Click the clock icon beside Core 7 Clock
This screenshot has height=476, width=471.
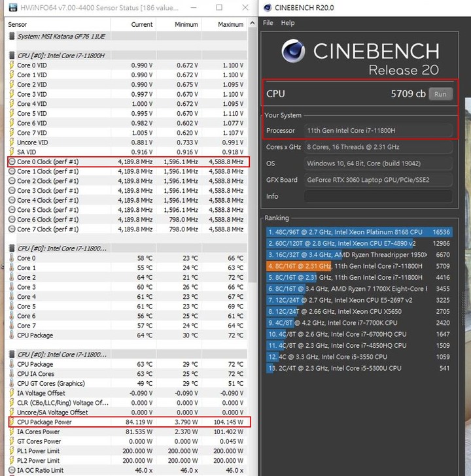pos(12,229)
